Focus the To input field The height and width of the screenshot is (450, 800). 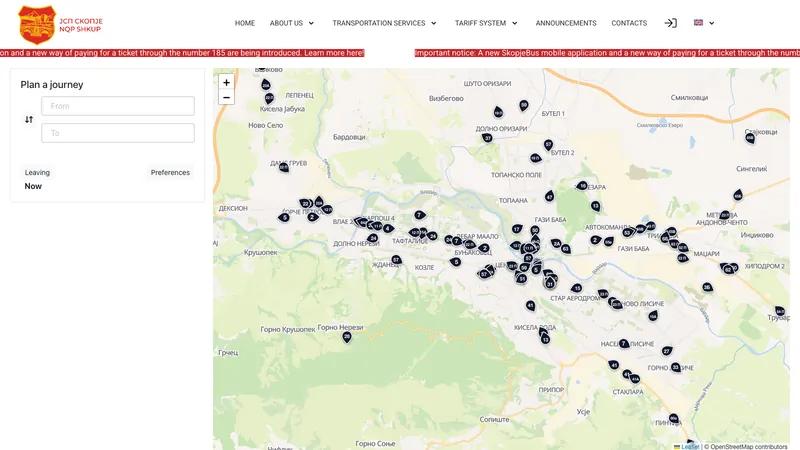tap(118, 133)
